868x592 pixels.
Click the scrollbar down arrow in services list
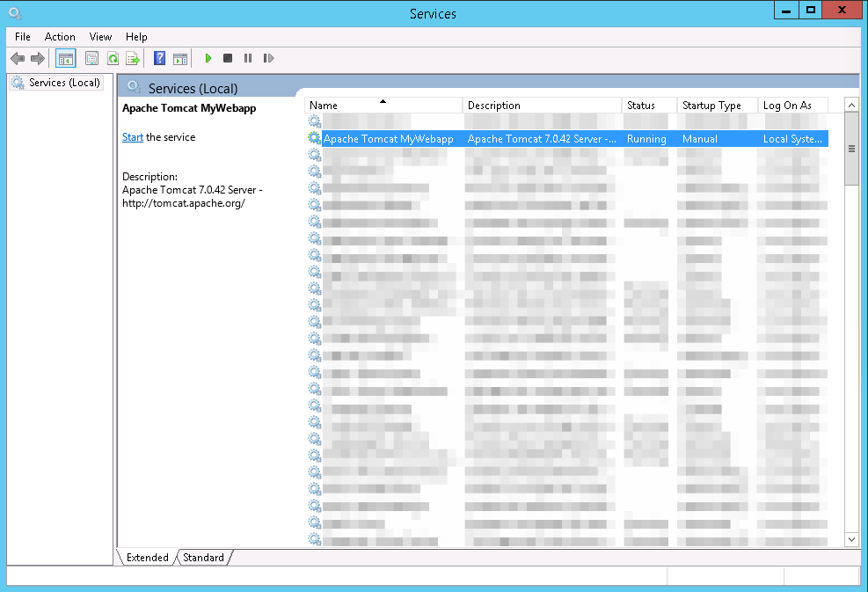(851, 538)
